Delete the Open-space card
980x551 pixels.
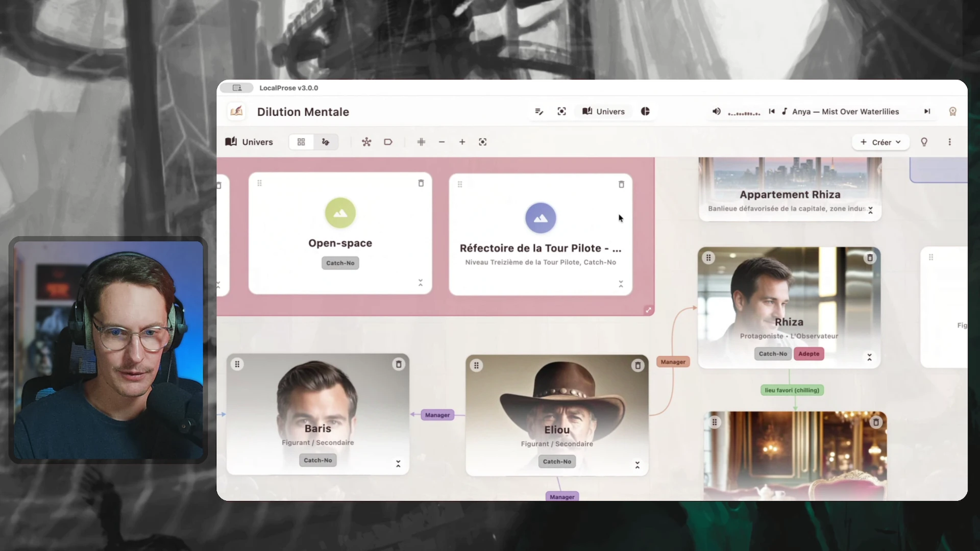(421, 183)
